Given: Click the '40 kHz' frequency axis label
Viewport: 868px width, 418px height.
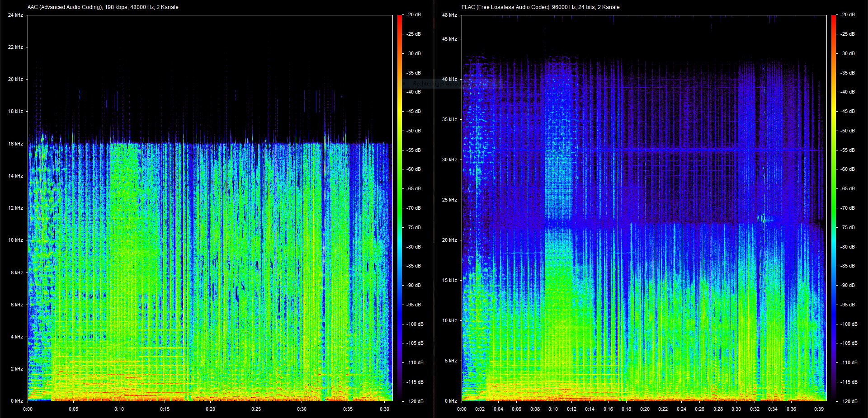Looking at the screenshot, I should click(449, 79).
